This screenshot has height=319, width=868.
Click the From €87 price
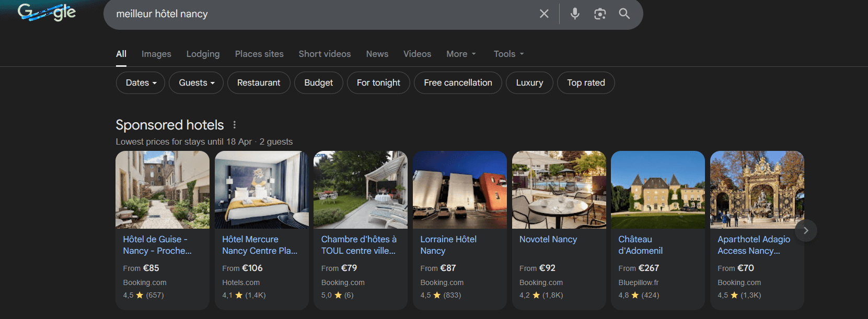click(x=438, y=268)
